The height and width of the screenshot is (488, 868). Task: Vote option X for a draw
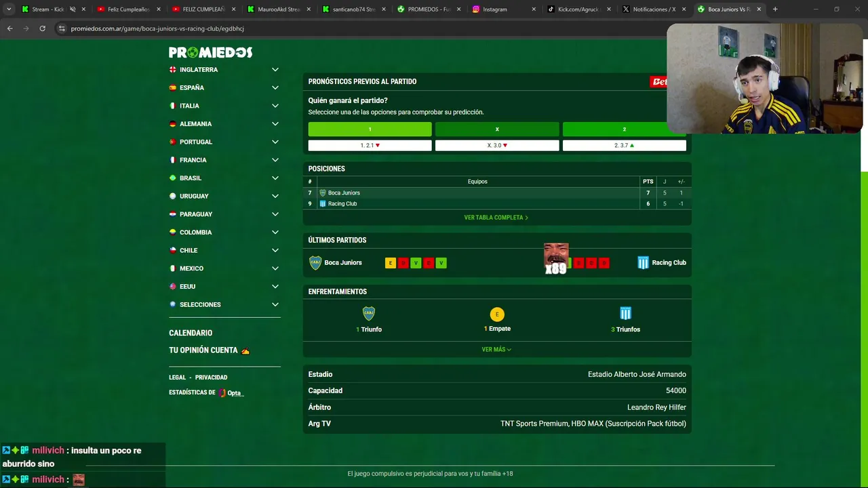click(x=497, y=129)
